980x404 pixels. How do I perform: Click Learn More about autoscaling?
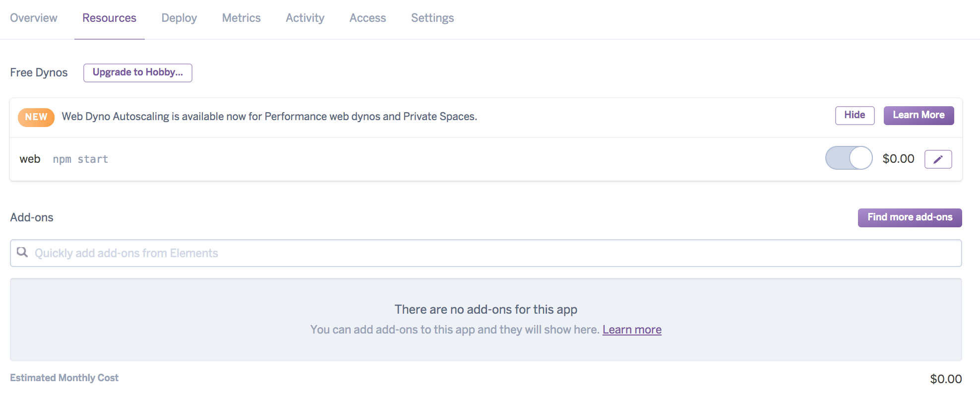point(919,115)
